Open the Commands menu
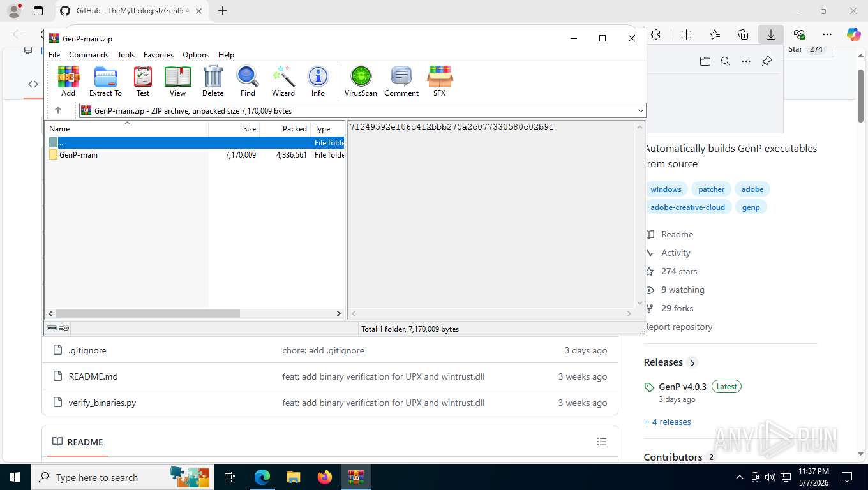The width and height of the screenshot is (868, 490). (89, 55)
